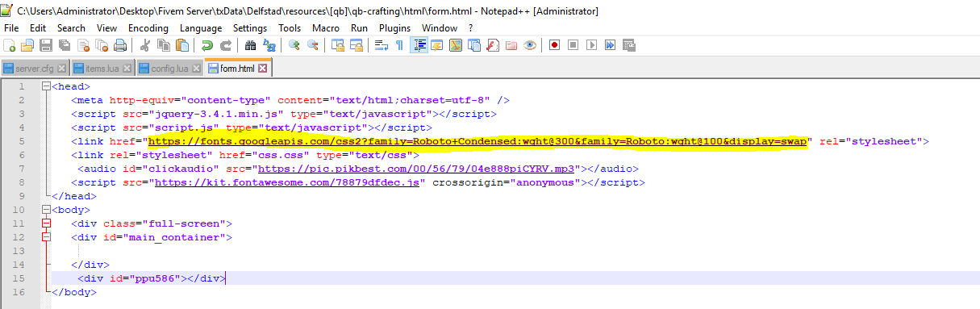Open the Edit menu
980x309 pixels.
[38, 27]
